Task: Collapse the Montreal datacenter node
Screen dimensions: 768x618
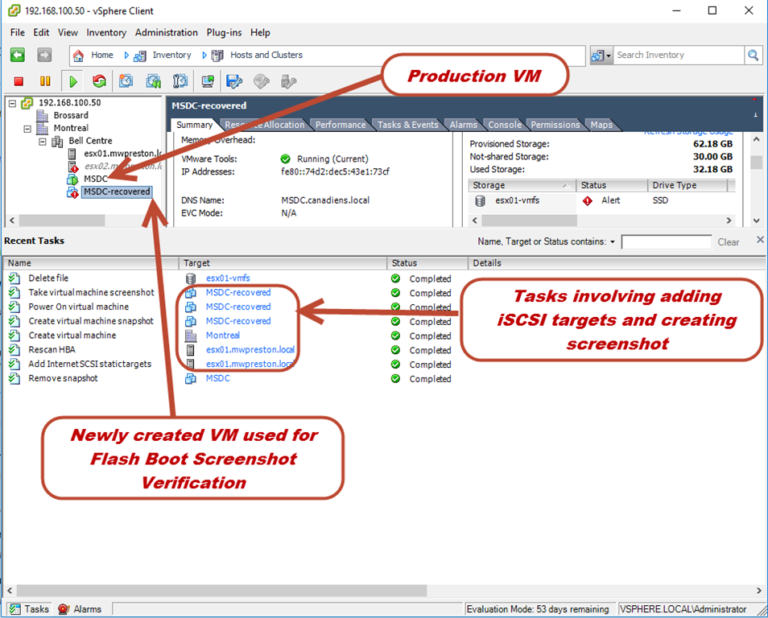Action: (x=28, y=129)
